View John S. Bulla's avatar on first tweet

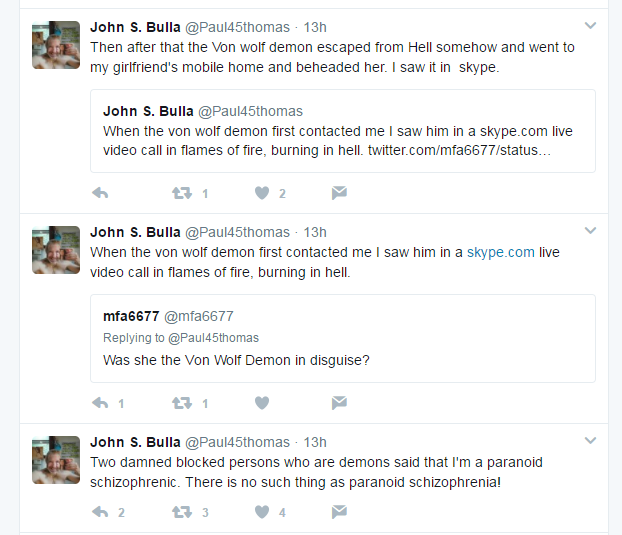point(56,45)
